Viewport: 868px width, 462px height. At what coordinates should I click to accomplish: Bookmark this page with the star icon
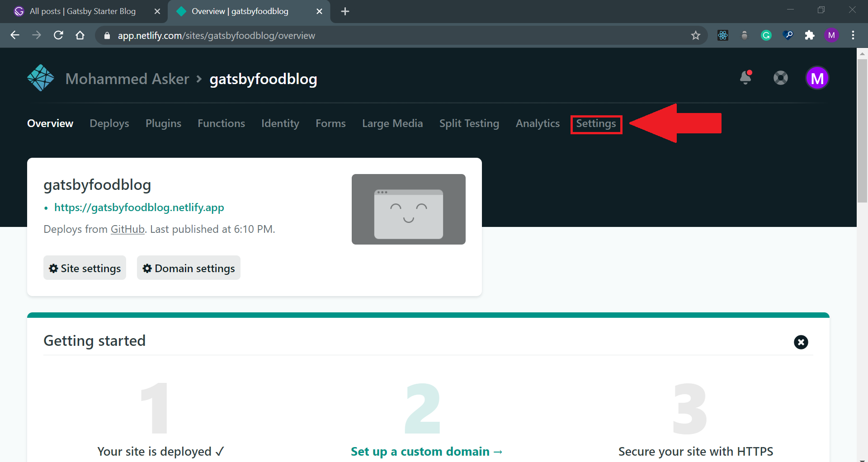coord(696,35)
